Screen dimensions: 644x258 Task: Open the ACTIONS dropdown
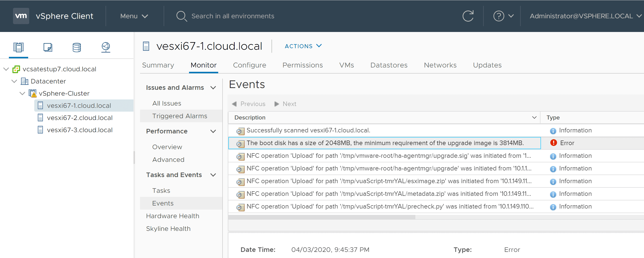303,46
